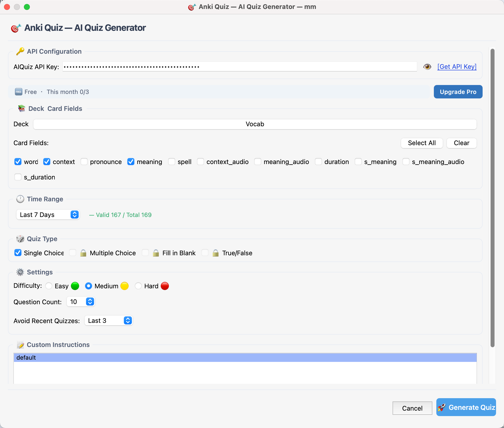
Task: Click the books icon beside Deck Card Fields
Action: (x=22, y=108)
